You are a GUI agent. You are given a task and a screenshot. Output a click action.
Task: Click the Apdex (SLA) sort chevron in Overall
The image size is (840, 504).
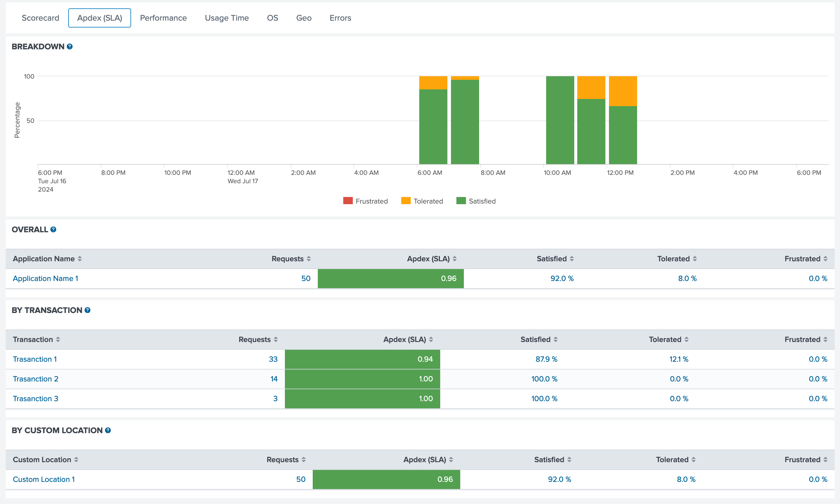click(455, 259)
